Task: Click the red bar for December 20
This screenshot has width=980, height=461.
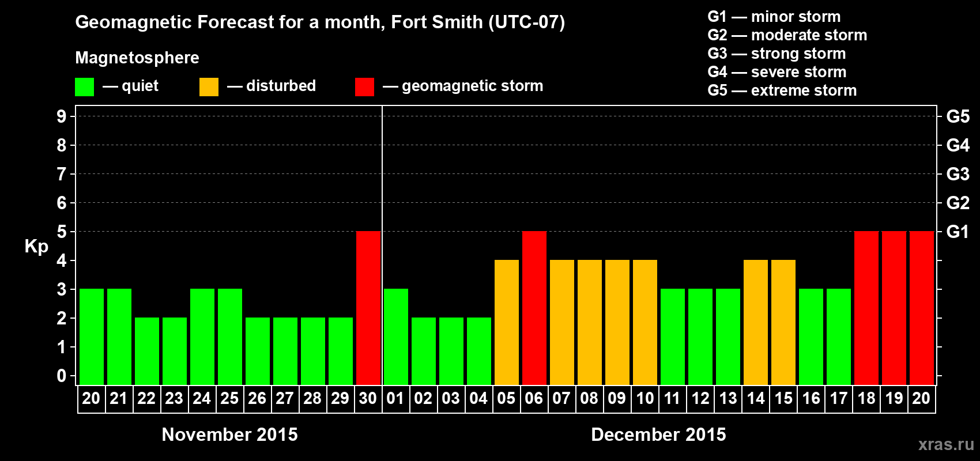Action: [922, 308]
